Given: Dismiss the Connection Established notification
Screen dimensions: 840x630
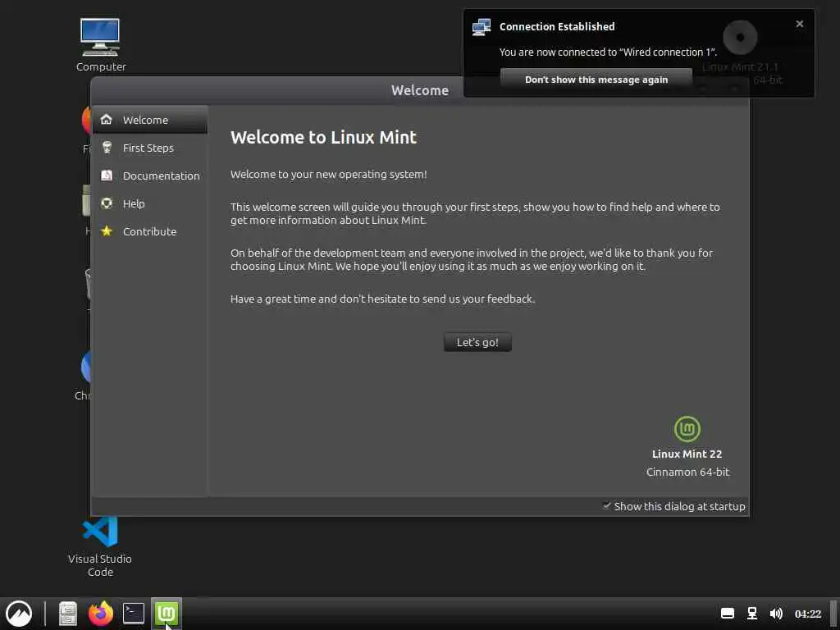Looking at the screenshot, I should [799, 24].
